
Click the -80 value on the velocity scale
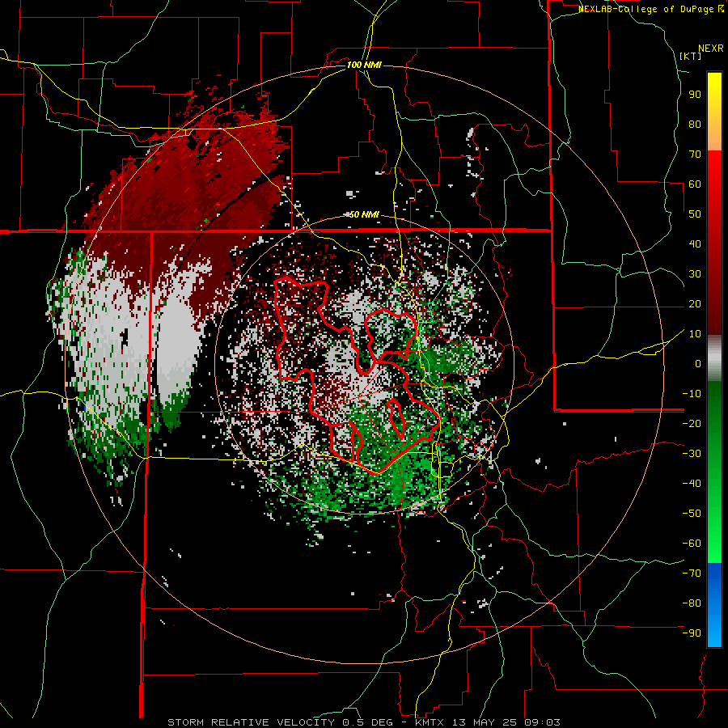pos(692,603)
